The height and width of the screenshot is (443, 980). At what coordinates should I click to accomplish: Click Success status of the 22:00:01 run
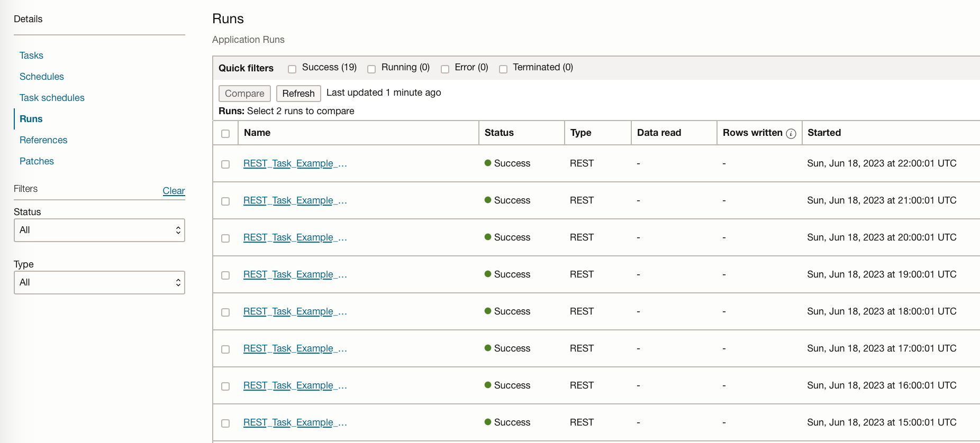[507, 163]
